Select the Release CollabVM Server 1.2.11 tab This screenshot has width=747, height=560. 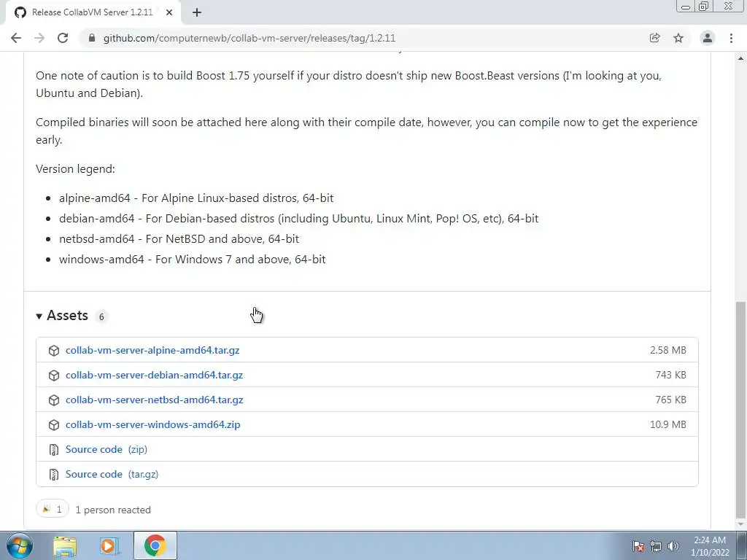[x=93, y=13]
